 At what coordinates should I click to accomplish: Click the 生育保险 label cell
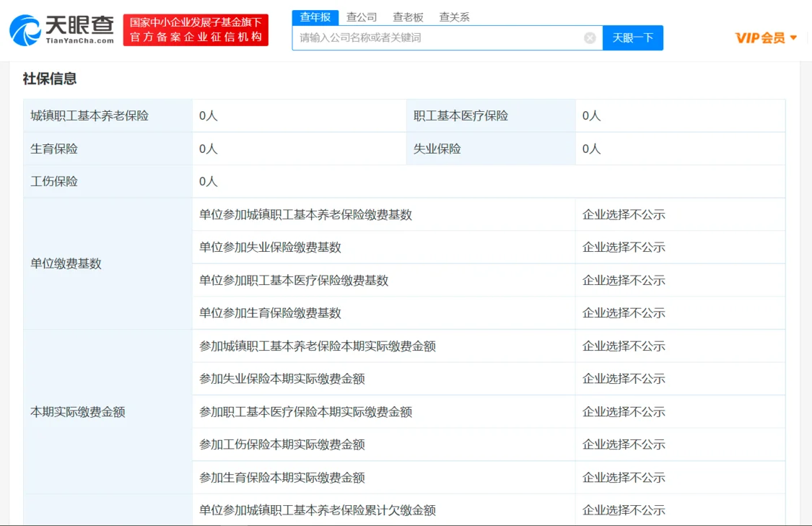click(54, 149)
